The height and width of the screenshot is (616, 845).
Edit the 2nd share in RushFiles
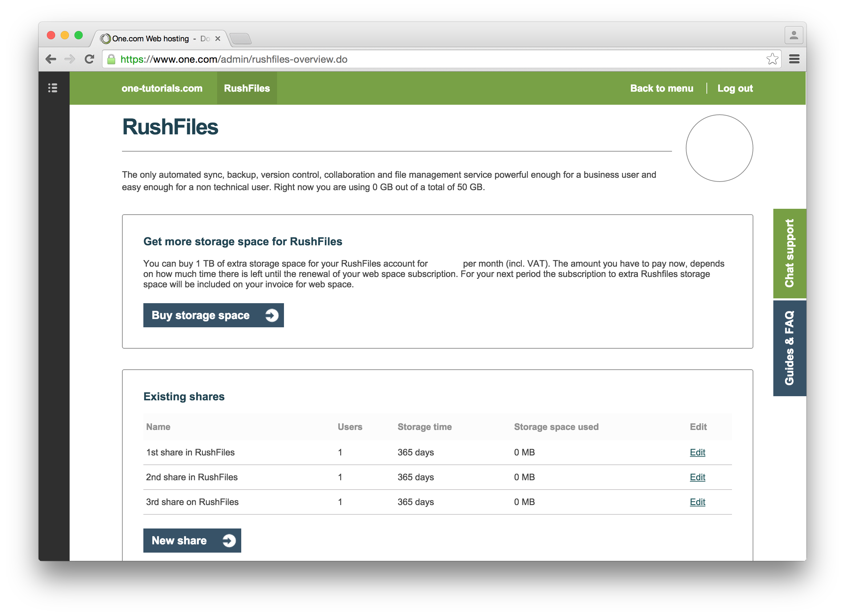tap(697, 477)
